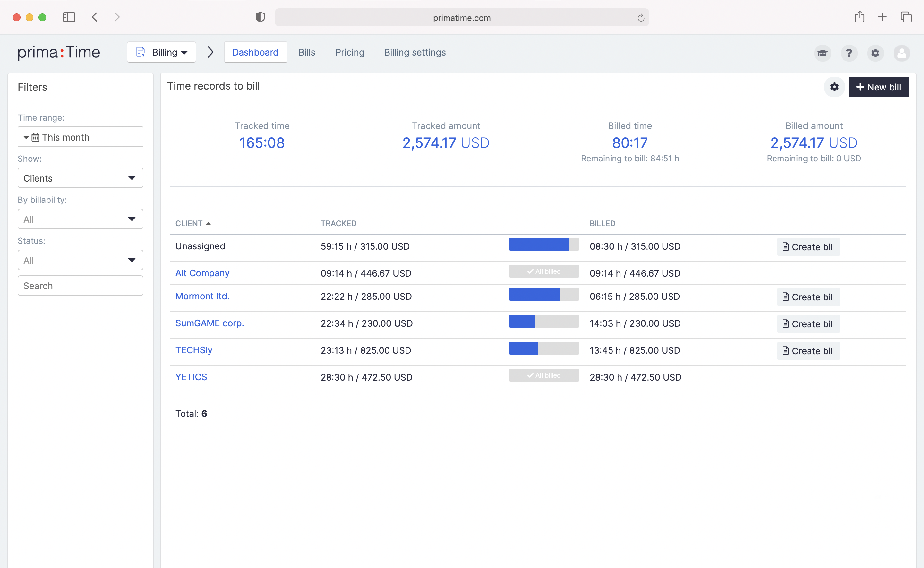This screenshot has width=924, height=568.
Task: Expand the This month time range selector
Action: 80,137
